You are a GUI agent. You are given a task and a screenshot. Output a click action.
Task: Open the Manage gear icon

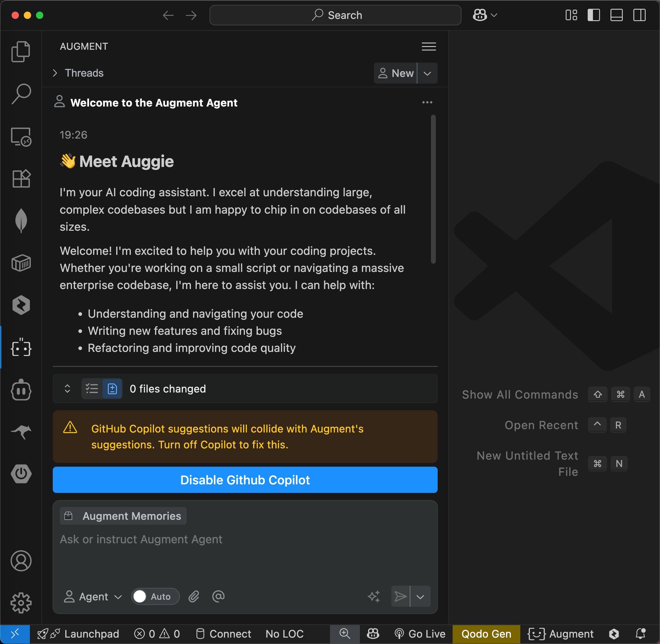21,603
